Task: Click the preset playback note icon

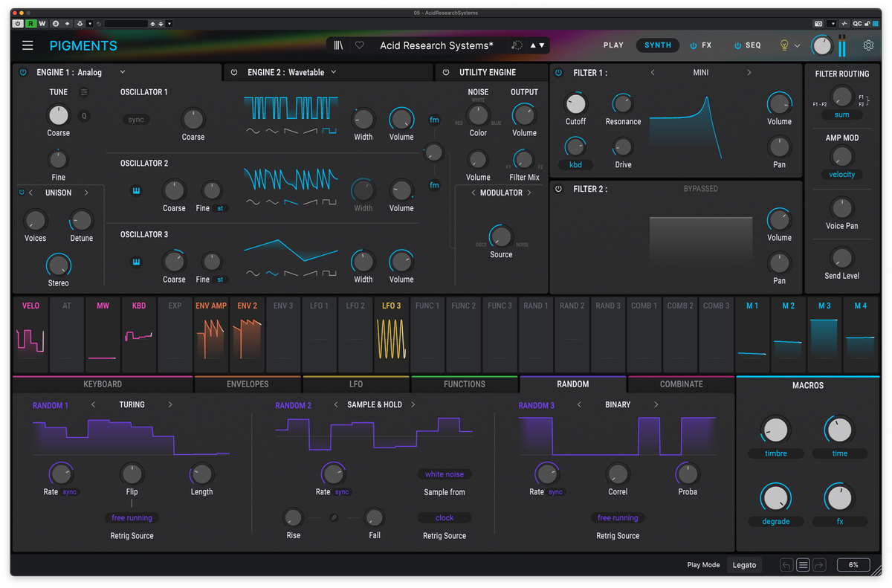Action: 517,45
